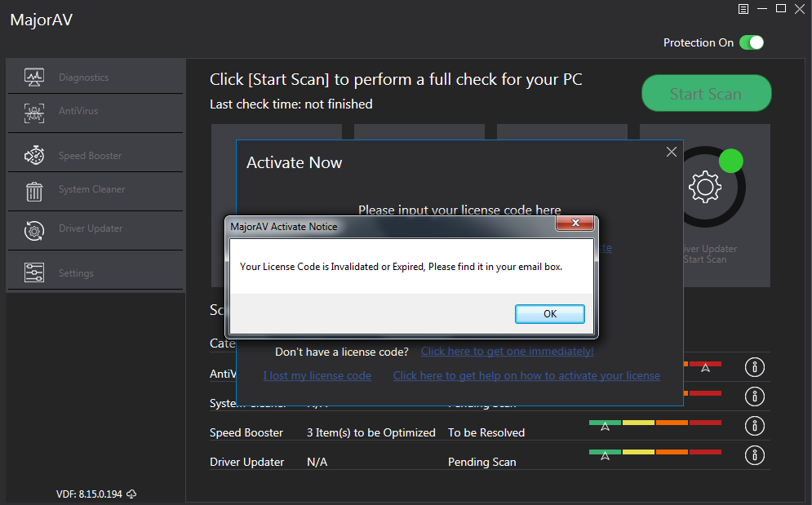Open the title bar menu list icon

[743, 9]
